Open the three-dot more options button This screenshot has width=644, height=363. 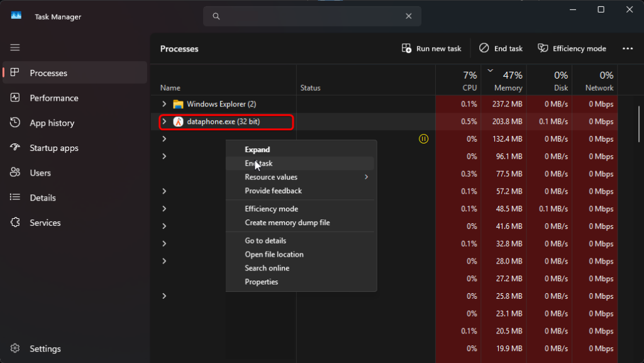[628, 48]
